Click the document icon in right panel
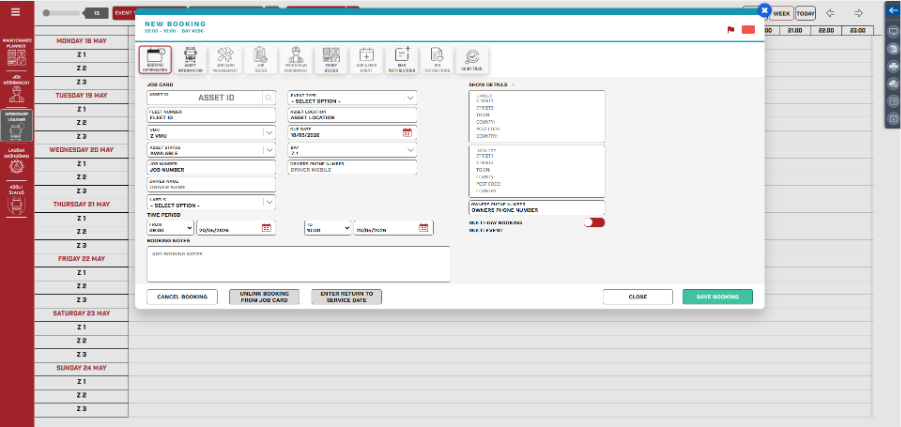 pyautogui.click(x=893, y=49)
